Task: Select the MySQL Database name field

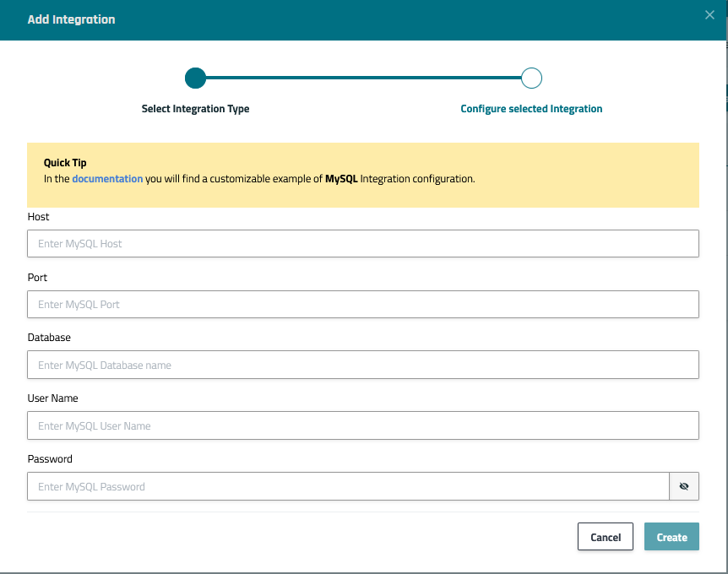Action: click(x=362, y=365)
